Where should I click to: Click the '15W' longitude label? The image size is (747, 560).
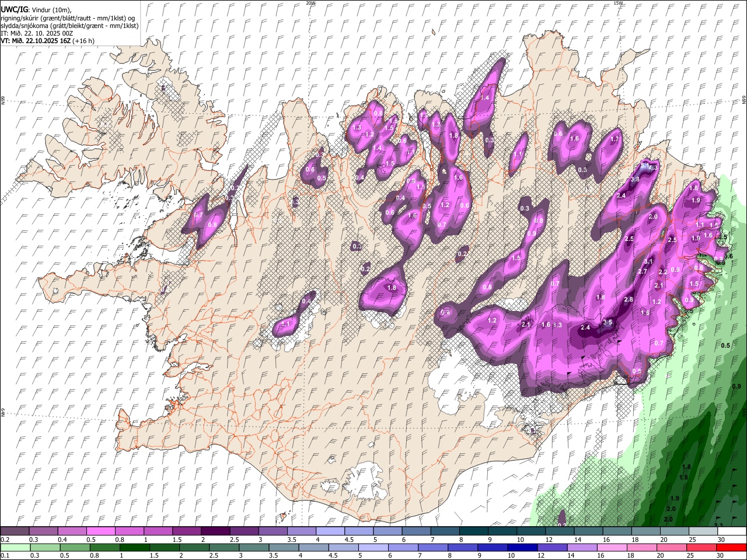pyautogui.click(x=618, y=3)
